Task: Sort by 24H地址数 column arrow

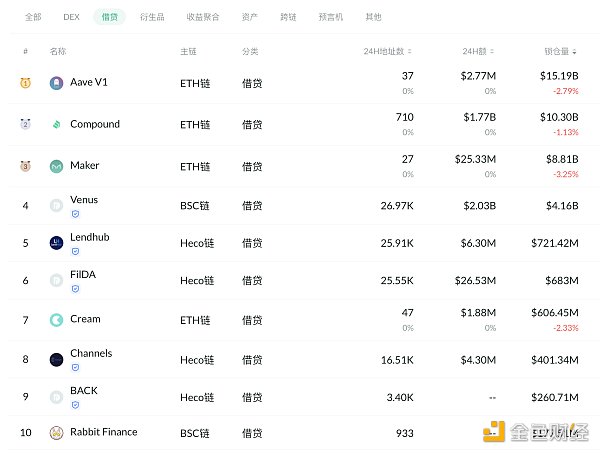Action: point(411,51)
